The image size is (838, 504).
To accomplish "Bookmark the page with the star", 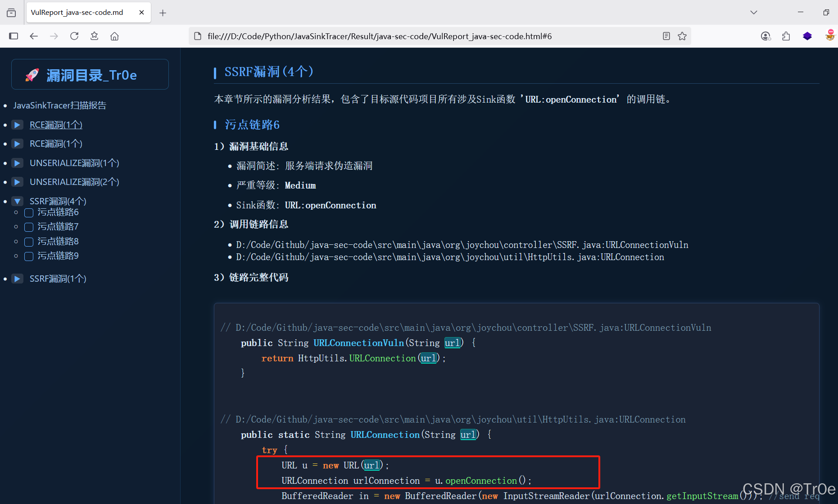I will tap(682, 36).
